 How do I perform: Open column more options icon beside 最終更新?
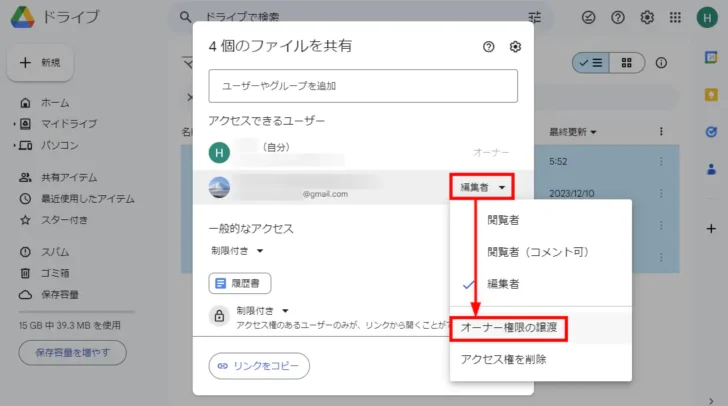pos(661,132)
